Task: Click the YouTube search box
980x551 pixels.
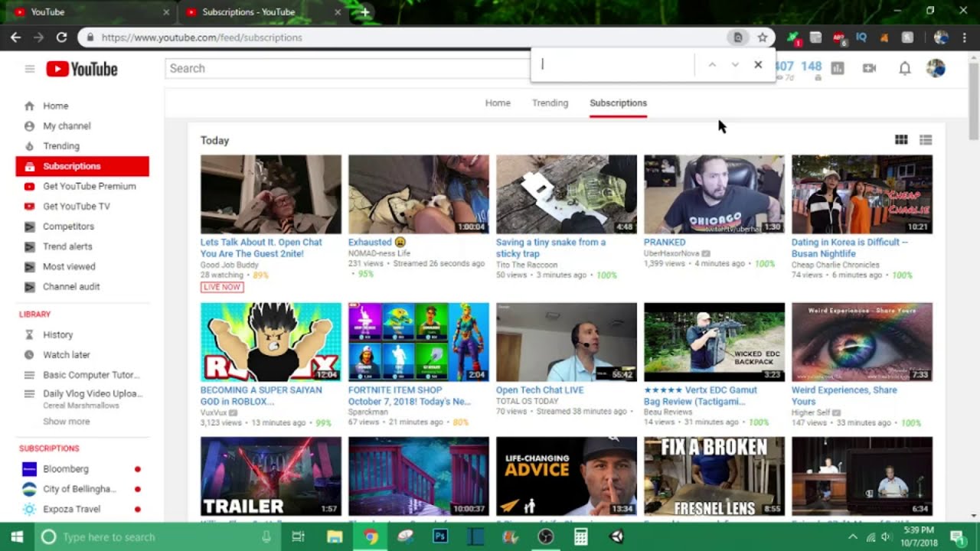Action: click(348, 68)
